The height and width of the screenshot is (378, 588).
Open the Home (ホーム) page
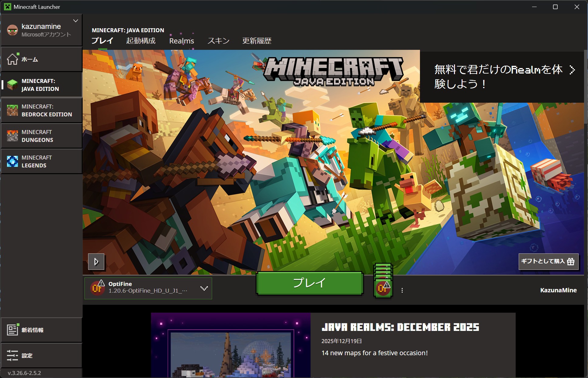pyautogui.click(x=41, y=60)
